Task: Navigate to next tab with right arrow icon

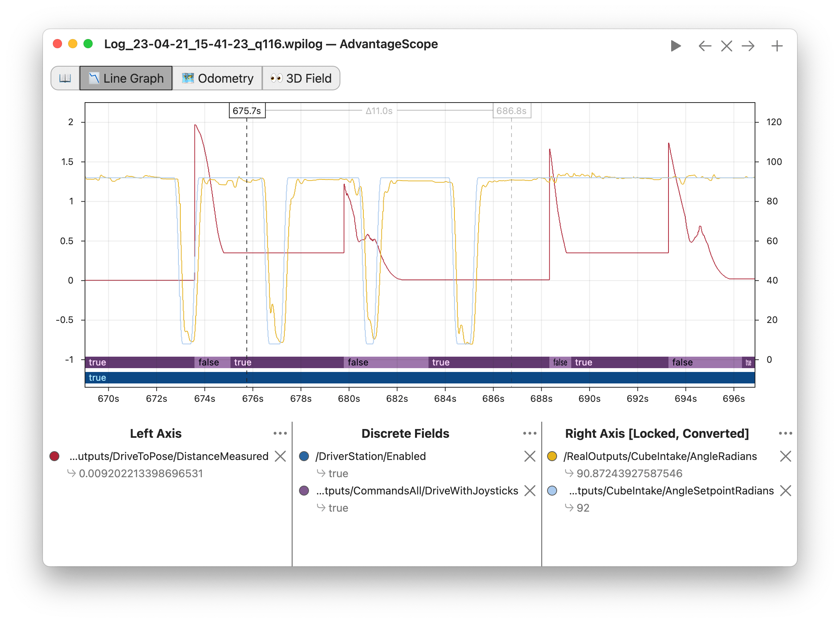Action: (x=748, y=46)
